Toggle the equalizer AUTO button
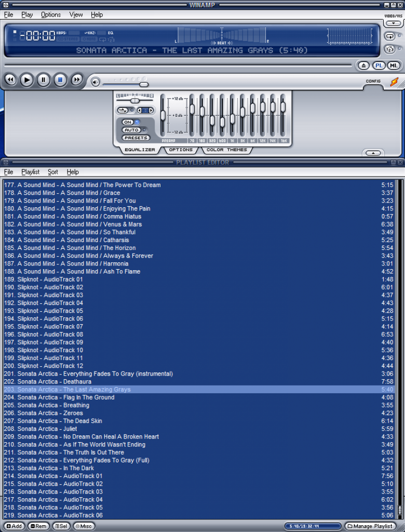The height and width of the screenshot is (532, 405). pos(131,130)
